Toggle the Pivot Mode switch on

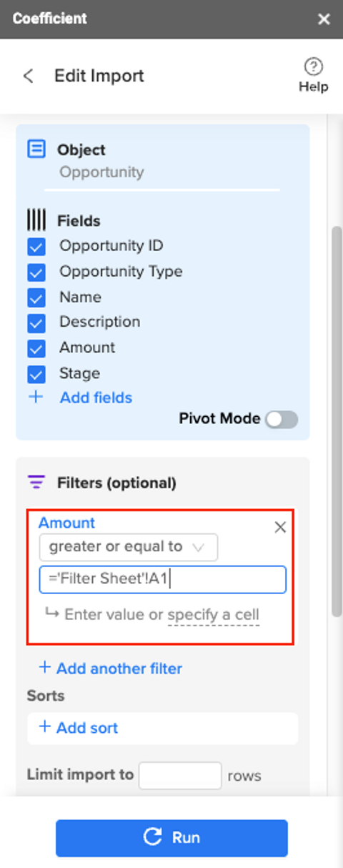point(281,420)
